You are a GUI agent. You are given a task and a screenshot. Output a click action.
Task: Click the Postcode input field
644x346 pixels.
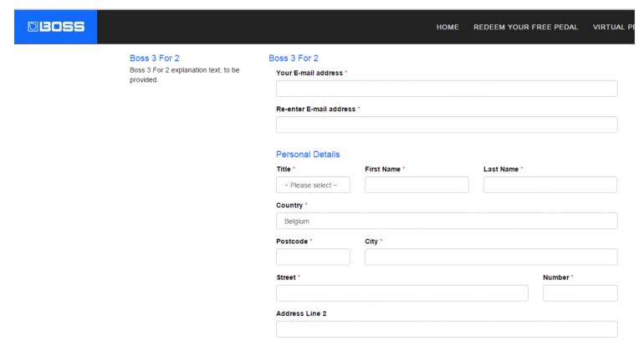[313, 257]
